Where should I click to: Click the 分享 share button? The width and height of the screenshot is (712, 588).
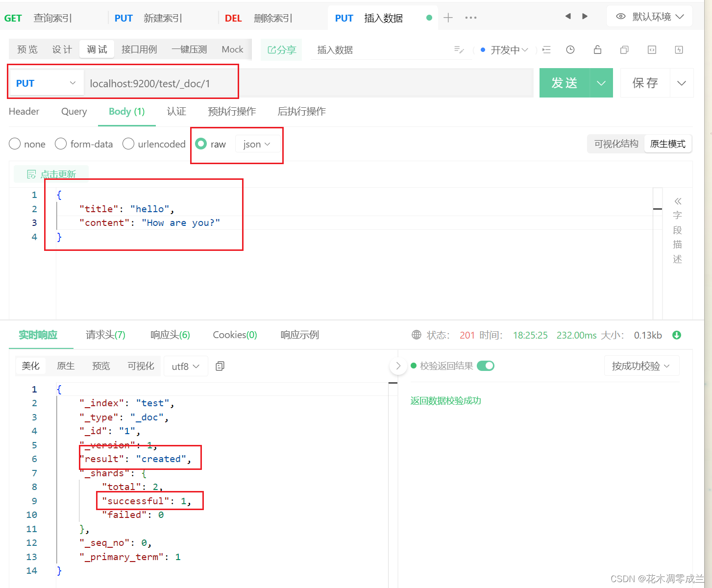(282, 50)
